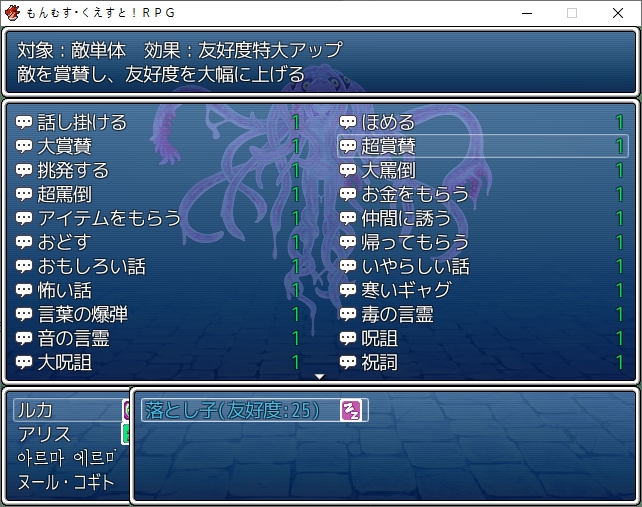Click the sleep status icon on 落とし子

click(x=351, y=410)
